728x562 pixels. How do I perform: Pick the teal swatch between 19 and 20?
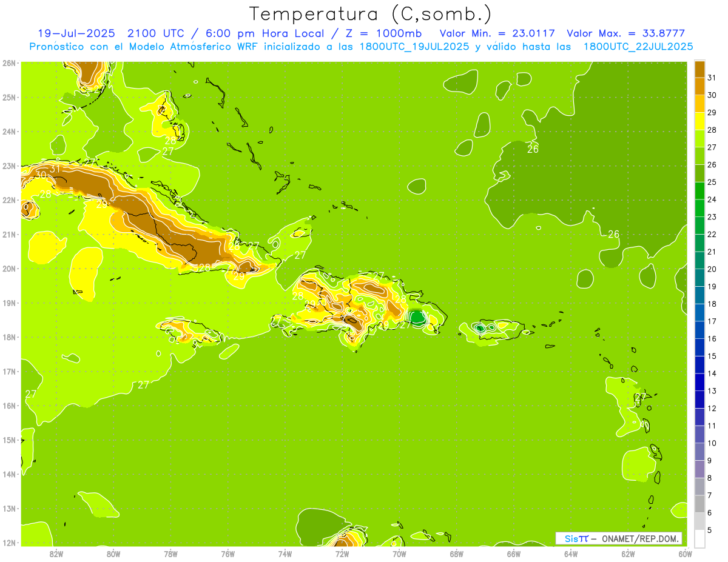[699, 277]
